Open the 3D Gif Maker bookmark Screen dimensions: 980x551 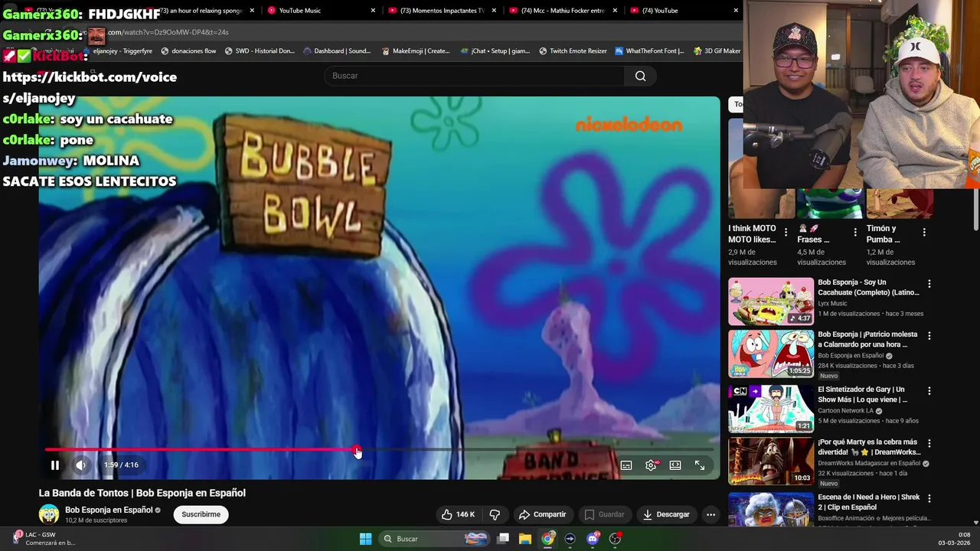point(717,51)
